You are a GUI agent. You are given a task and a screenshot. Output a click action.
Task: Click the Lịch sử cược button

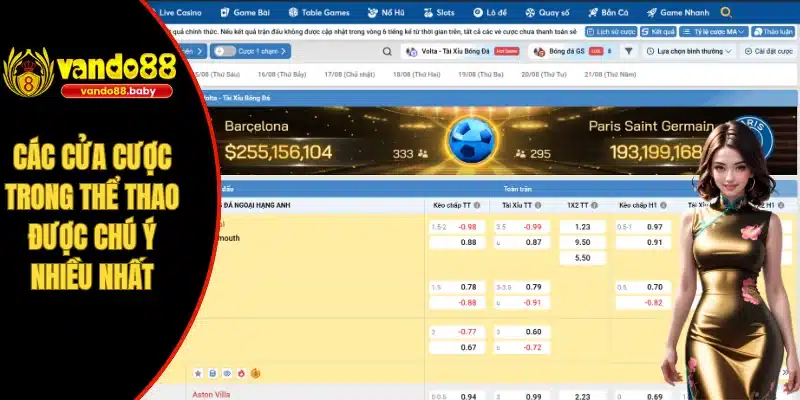tap(611, 32)
